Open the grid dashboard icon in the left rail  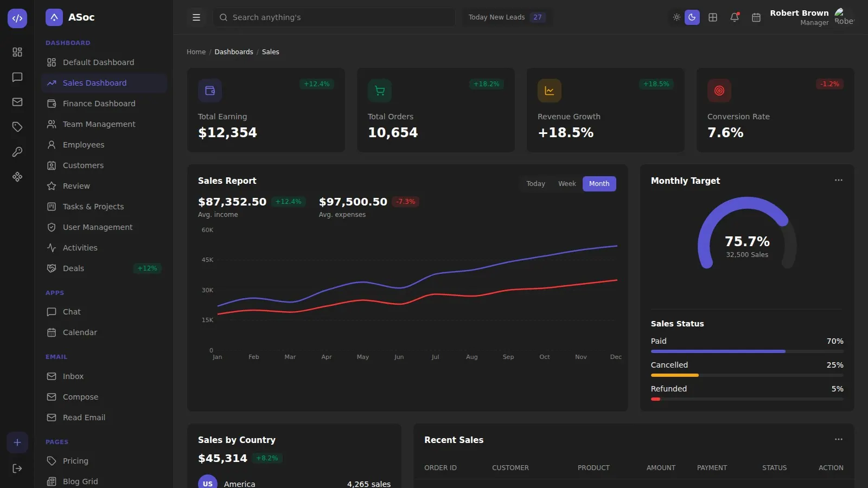point(17,52)
